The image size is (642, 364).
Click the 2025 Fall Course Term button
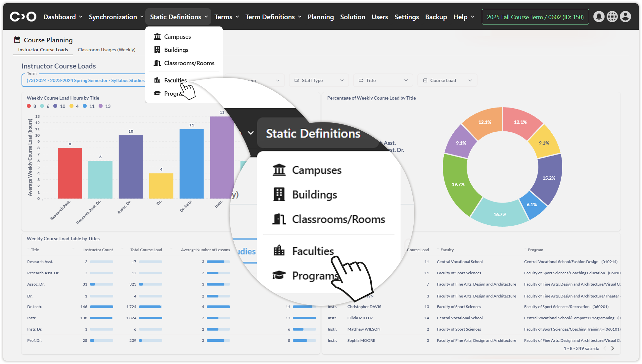535,17
